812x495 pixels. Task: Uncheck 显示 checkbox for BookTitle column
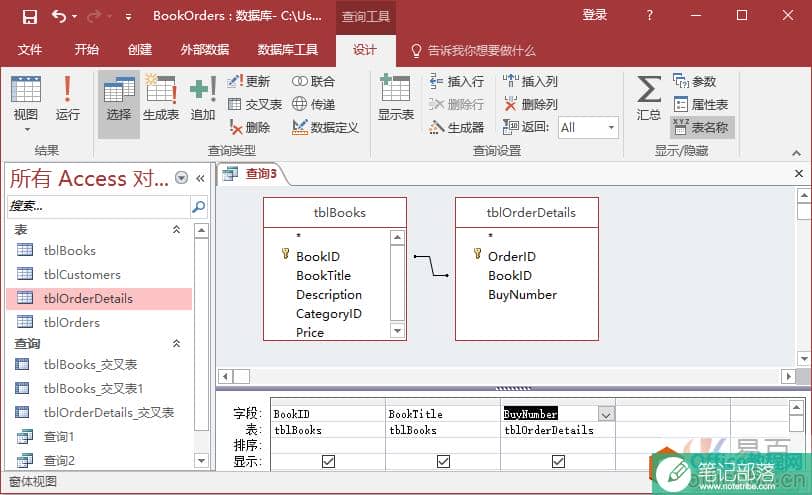click(443, 461)
